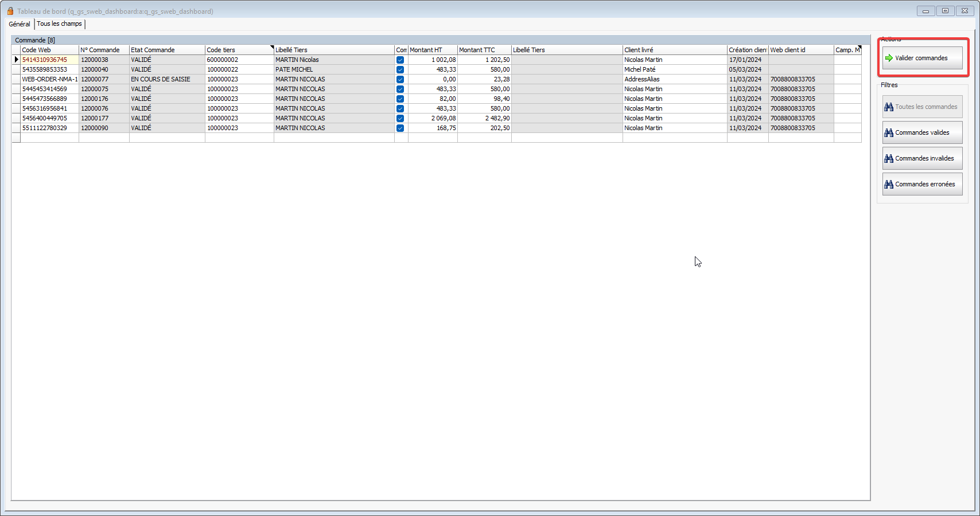This screenshot has height=516, width=980.
Task: Click the padlock icon in title bar
Action: point(10,11)
